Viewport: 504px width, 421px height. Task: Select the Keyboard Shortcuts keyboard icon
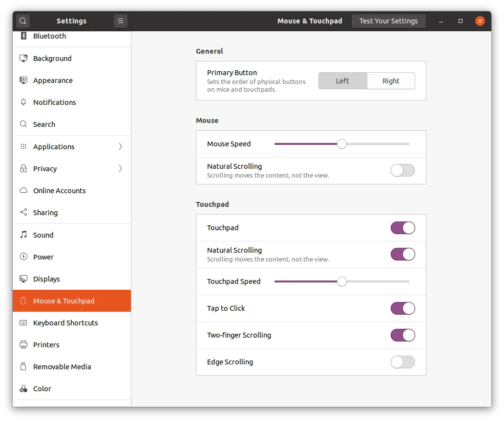pyautogui.click(x=23, y=323)
